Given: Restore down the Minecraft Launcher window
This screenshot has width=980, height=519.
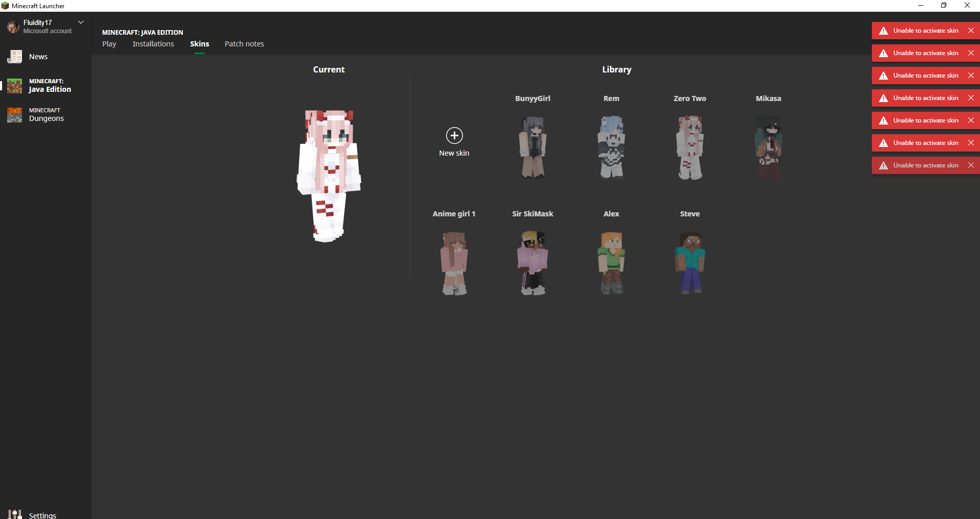Looking at the screenshot, I should (x=944, y=6).
